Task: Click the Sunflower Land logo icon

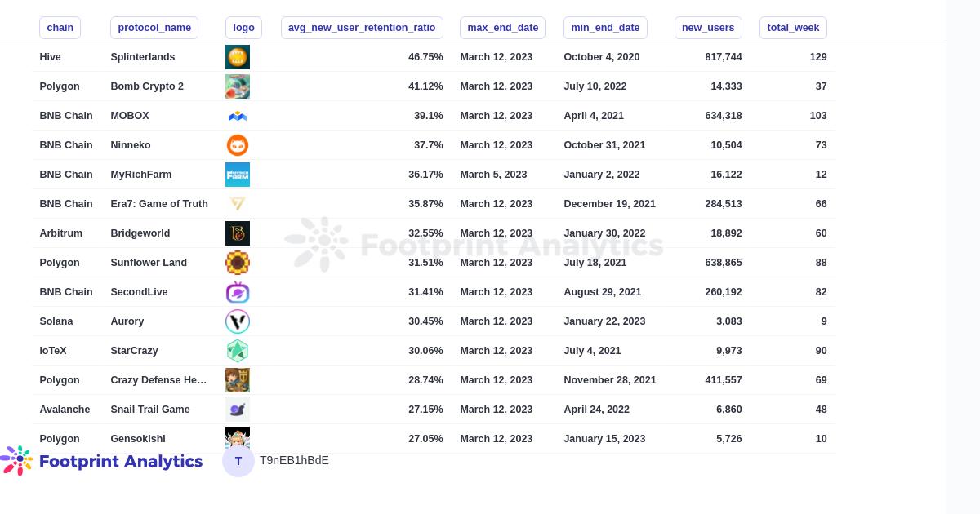Action: (x=238, y=263)
